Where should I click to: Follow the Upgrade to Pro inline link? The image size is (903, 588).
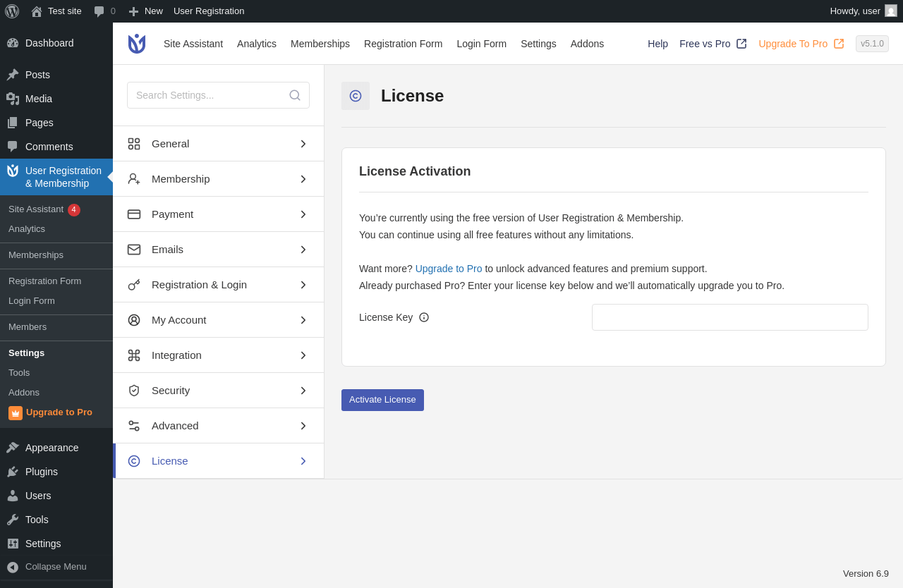[449, 269]
